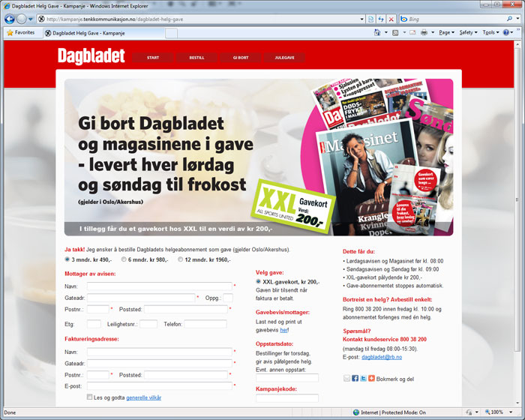Click the 100% zoom level button

493,412
